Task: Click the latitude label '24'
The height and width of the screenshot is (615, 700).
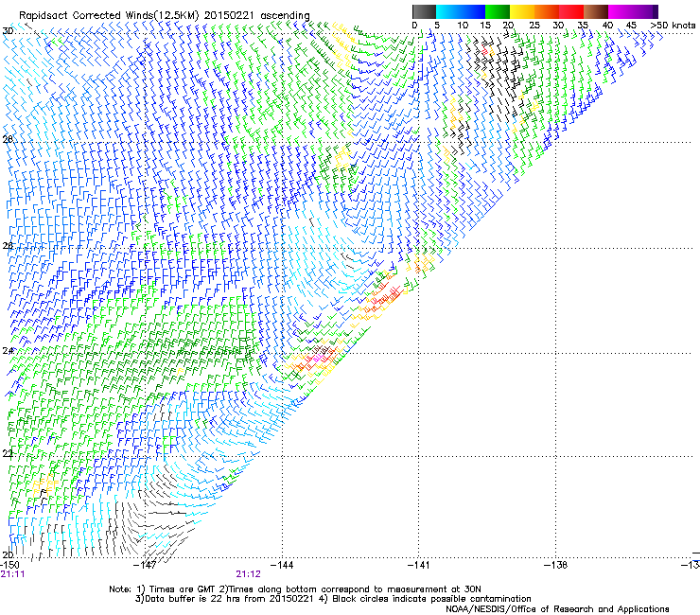Action: [x=8, y=351]
